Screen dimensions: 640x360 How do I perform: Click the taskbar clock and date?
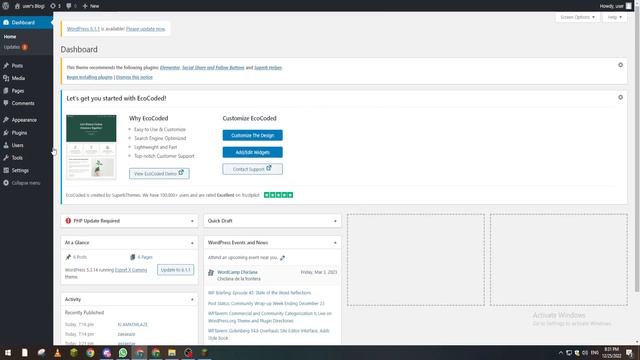pyautogui.click(x=611, y=353)
